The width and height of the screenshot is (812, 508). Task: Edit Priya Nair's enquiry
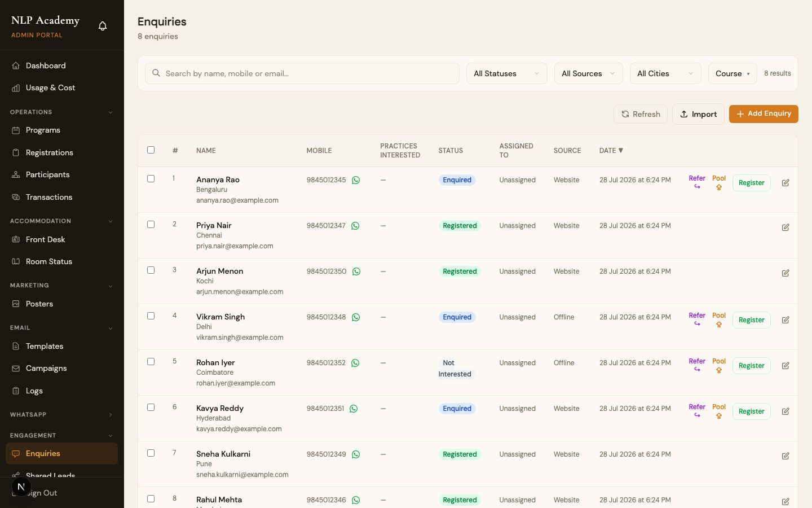pos(785,227)
